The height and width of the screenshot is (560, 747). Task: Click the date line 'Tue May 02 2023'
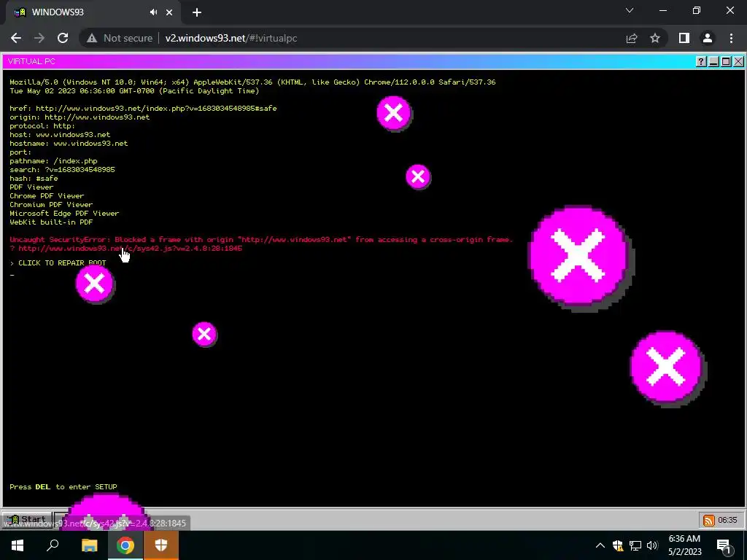[134, 90]
